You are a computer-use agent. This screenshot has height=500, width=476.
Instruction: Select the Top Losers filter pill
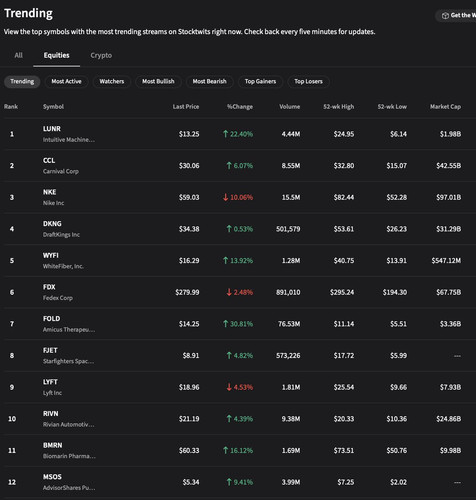coord(308,81)
